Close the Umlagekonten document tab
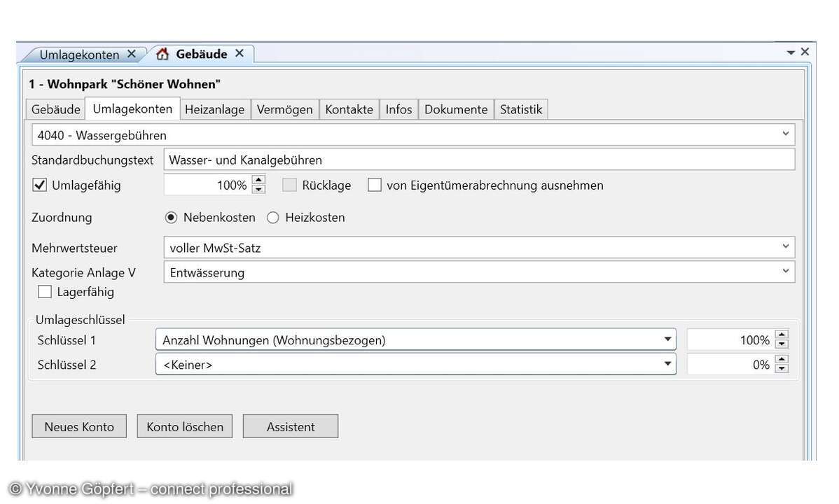The image size is (839, 504). (132, 54)
